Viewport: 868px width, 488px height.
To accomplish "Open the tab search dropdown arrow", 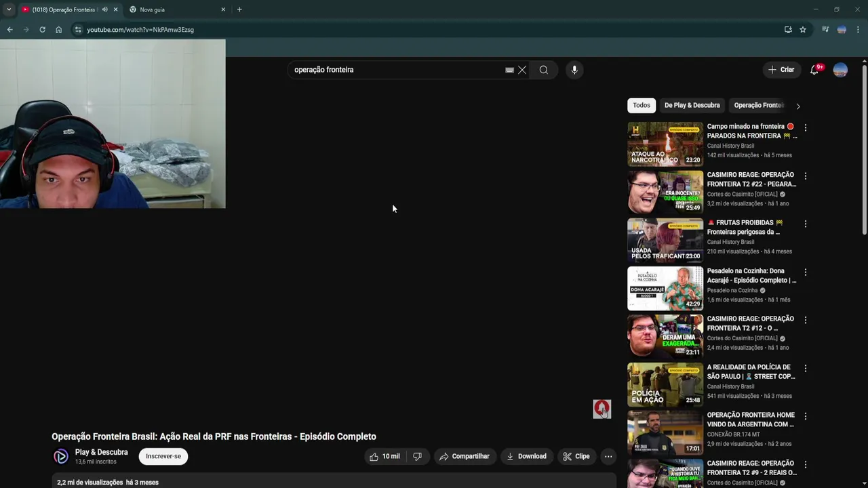I will click(x=8, y=9).
